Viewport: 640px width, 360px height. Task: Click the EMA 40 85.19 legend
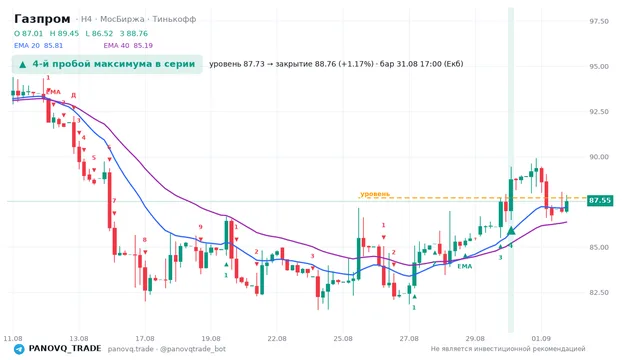tap(128, 45)
